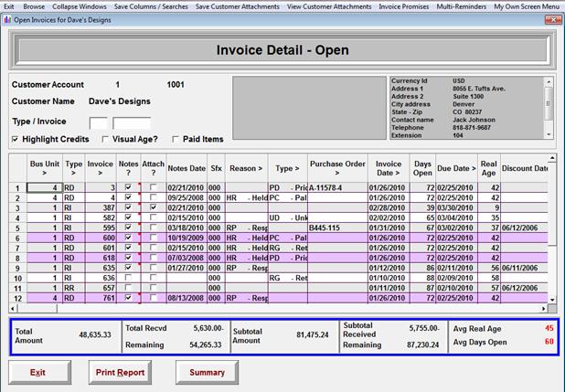The height and width of the screenshot is (392, 565).
Task: Expand Reason column header
Action: 247,168
